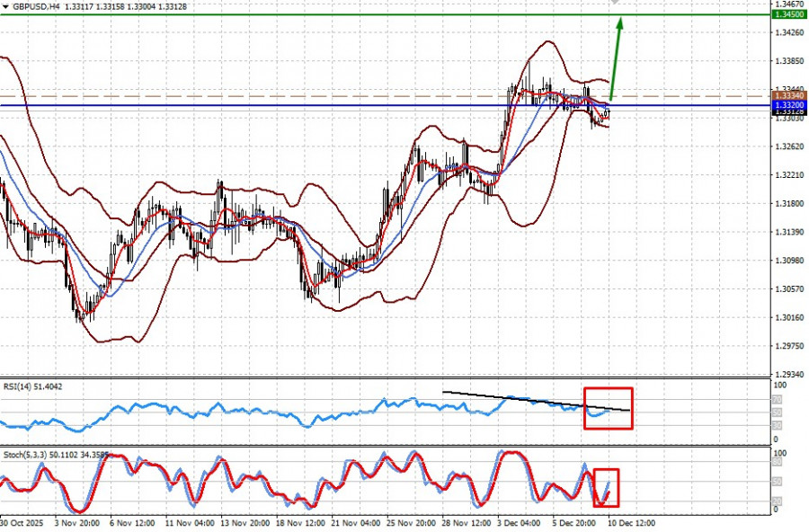Click the 28 Nov 12:00 time label
Image resolution: width=809 pixels, height=532 pixels.
pyautogui.click(x=467, y=523)
